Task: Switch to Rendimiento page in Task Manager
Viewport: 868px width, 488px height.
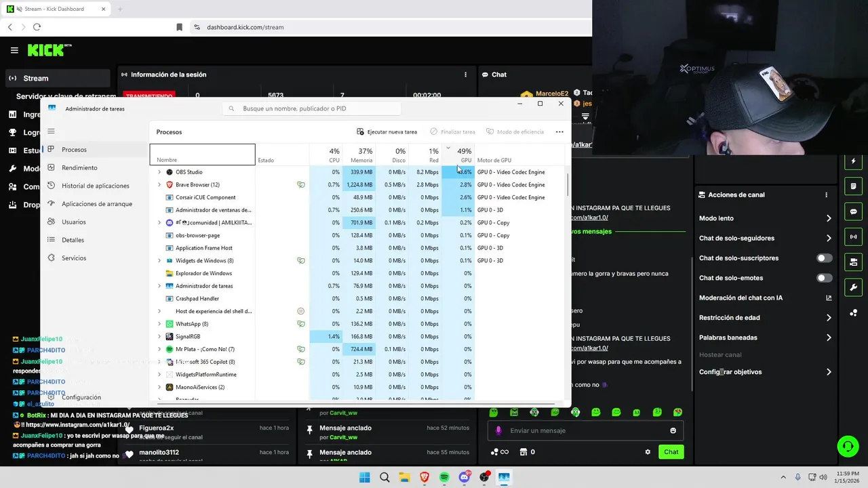Action: click(x=95, y=167)
